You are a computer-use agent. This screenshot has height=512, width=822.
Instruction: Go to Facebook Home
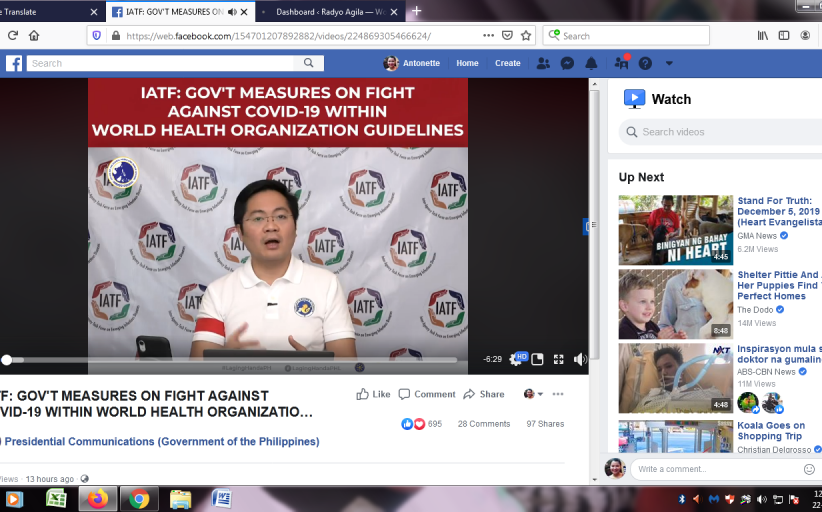point(467,63)
